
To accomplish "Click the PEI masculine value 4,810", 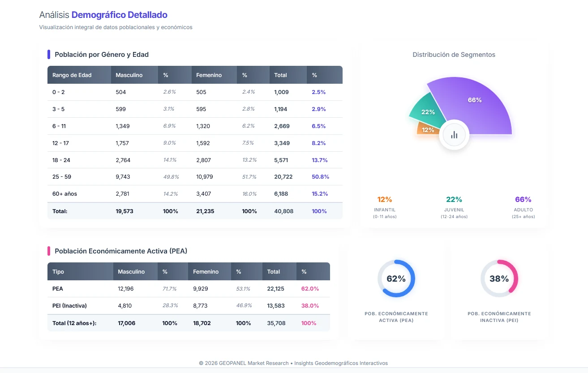I will click(x=124, y=306).
